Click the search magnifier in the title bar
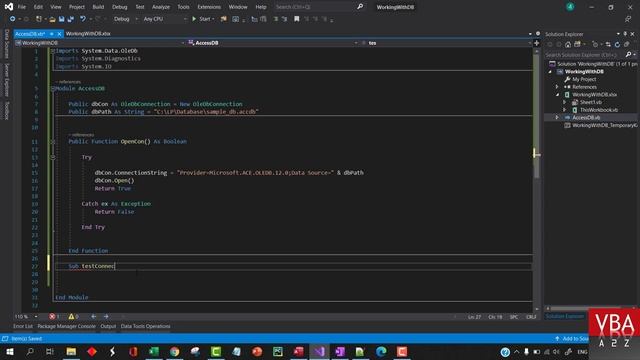 pyautogui.click(x=360, y=7)
